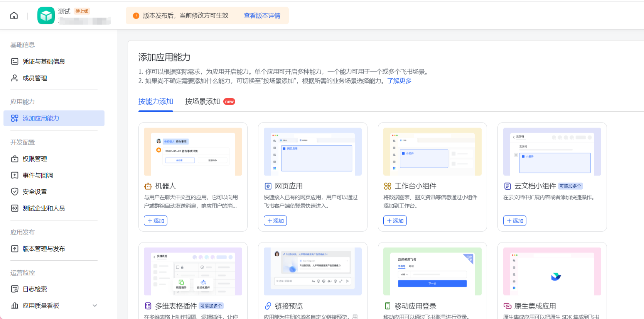Open the 日志检索 log search

click(x=35, y=289)
